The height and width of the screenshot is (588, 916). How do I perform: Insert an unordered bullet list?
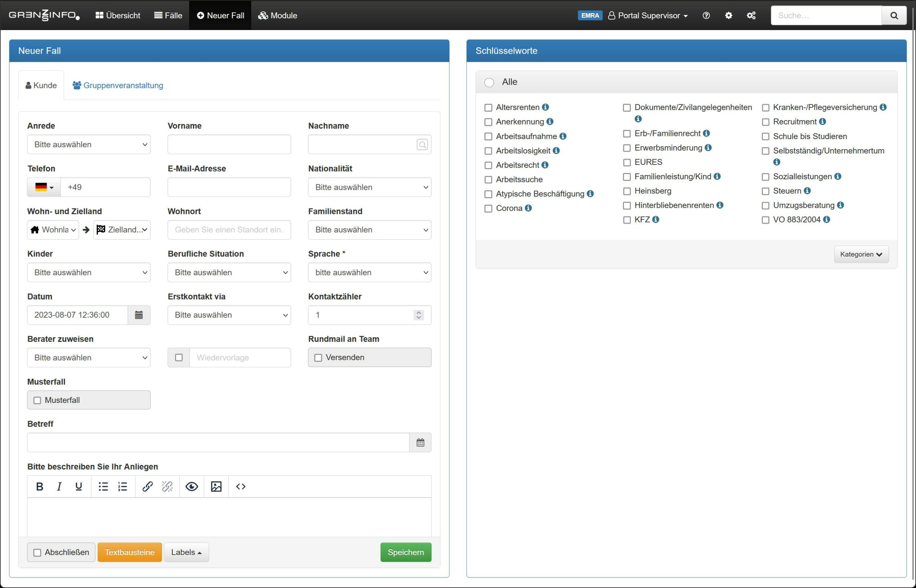click(x=103, y=486)
